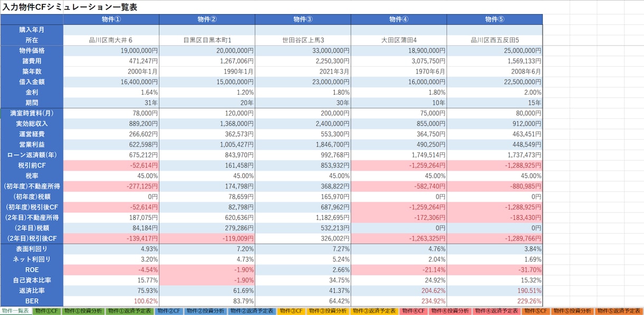The width and height of the screenshot is (644, 315).
Task: Go to the 物件①返済予定表 sheet tab
Action: 130,311
